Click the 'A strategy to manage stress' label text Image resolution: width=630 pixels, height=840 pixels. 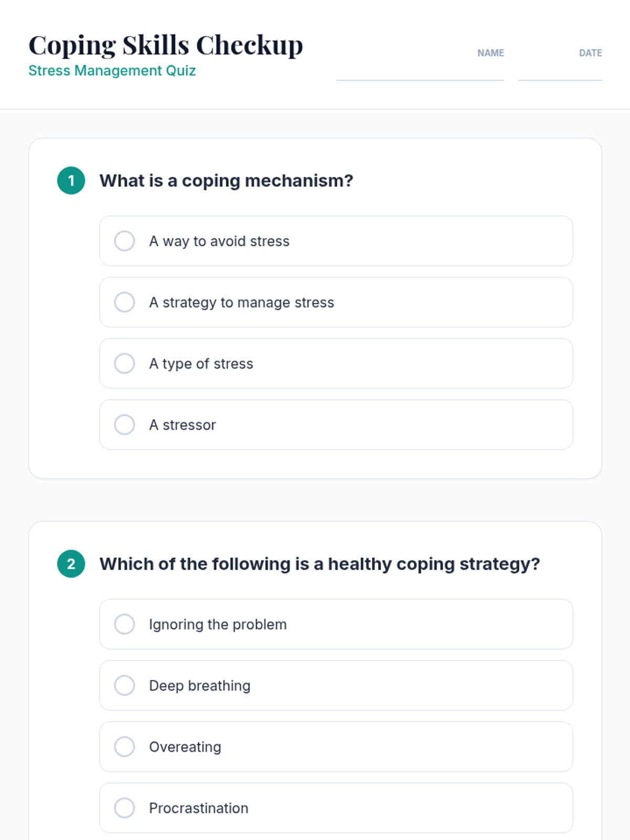point(241,302)
